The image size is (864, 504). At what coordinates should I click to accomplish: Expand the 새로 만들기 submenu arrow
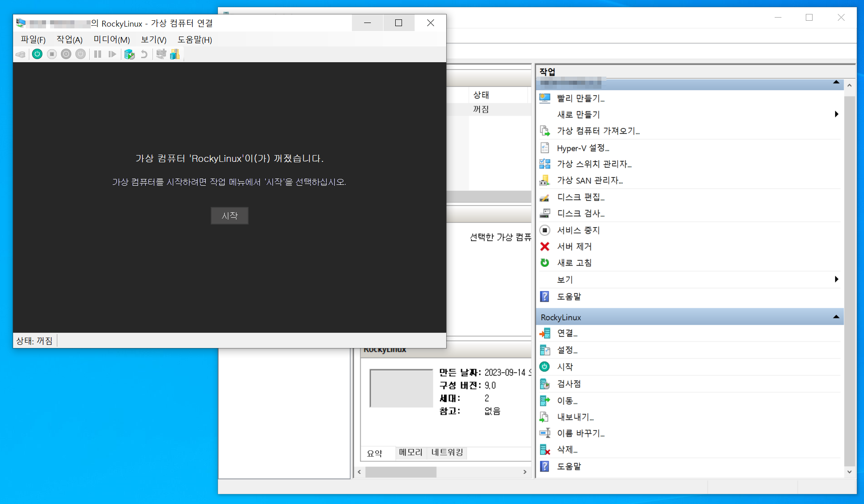tap(836, 115)
